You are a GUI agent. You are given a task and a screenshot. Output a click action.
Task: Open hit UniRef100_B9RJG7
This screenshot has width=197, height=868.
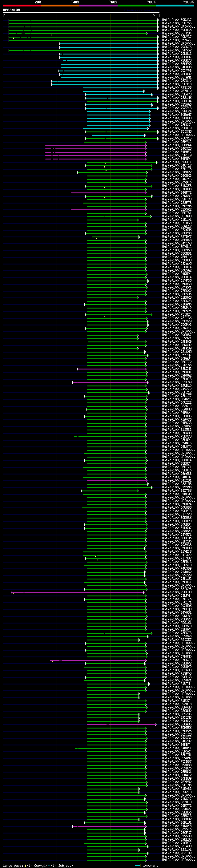(x=177, y=20)
